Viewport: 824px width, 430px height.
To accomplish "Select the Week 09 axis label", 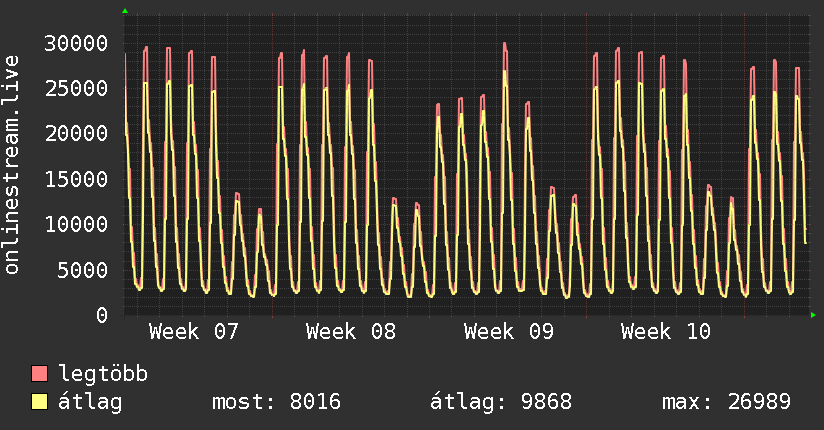I will [508, 332].
